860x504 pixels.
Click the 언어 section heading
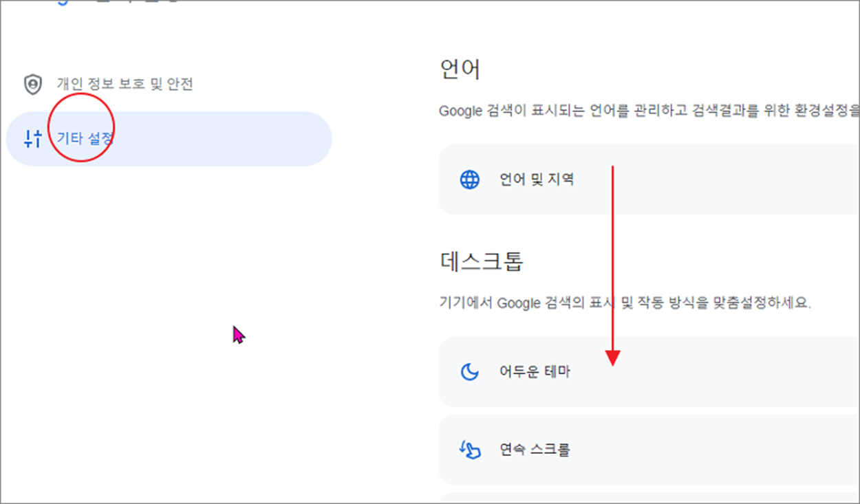460,69
